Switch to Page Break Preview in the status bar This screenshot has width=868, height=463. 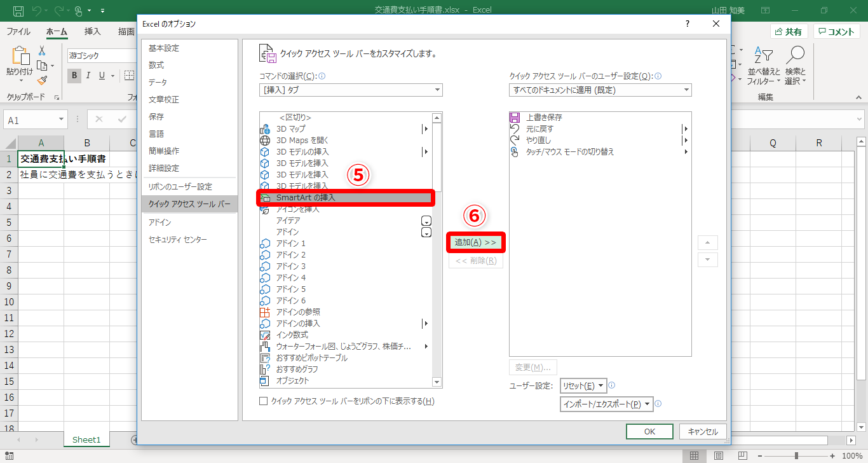pyautogui.click(x=742, y=455)
